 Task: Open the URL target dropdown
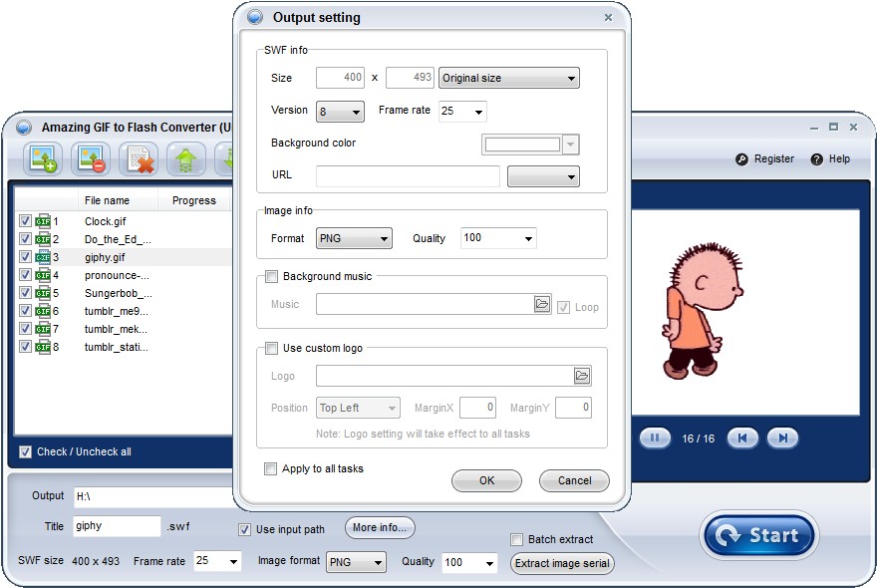(543, 176)
